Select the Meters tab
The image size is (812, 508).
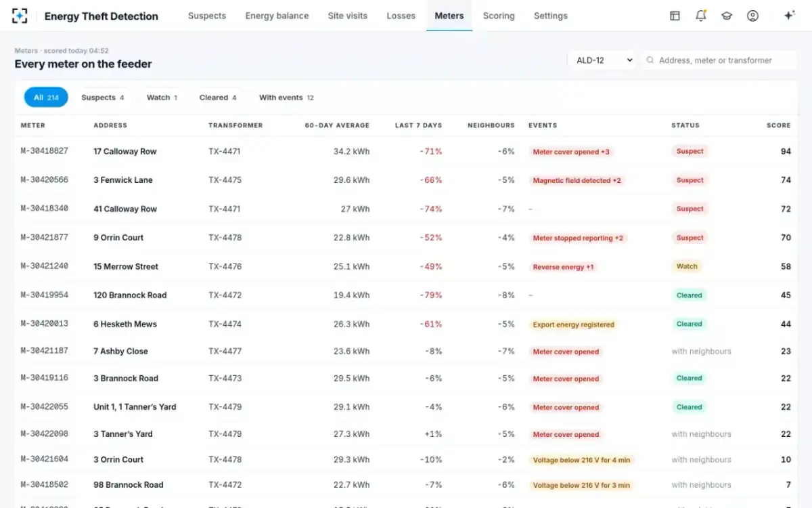pos(449,16)
